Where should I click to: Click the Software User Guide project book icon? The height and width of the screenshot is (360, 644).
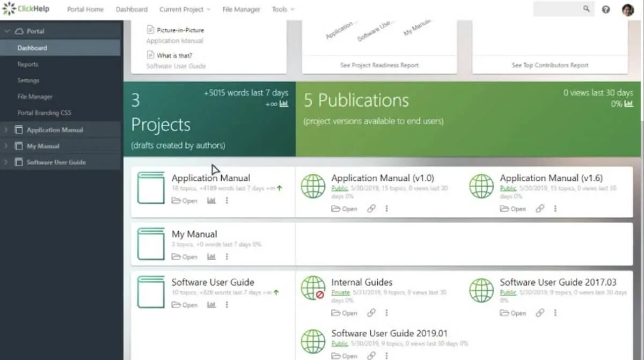[x=151, y=292]
